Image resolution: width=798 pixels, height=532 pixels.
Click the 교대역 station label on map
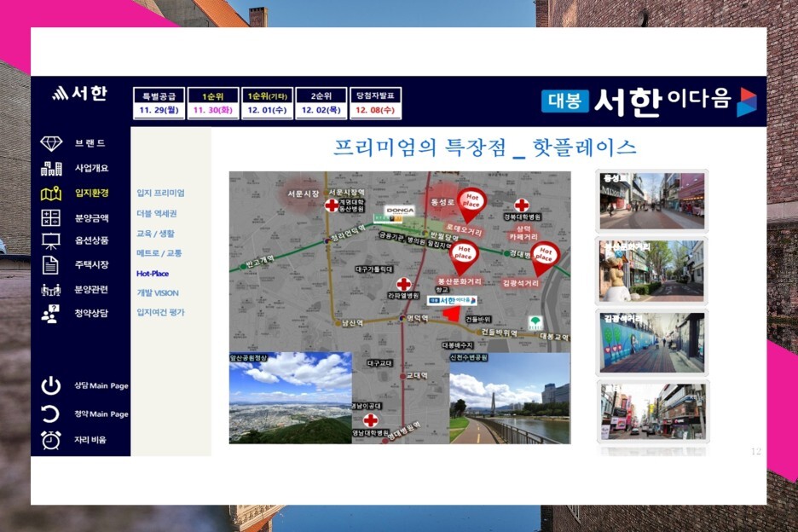(417, 375)
